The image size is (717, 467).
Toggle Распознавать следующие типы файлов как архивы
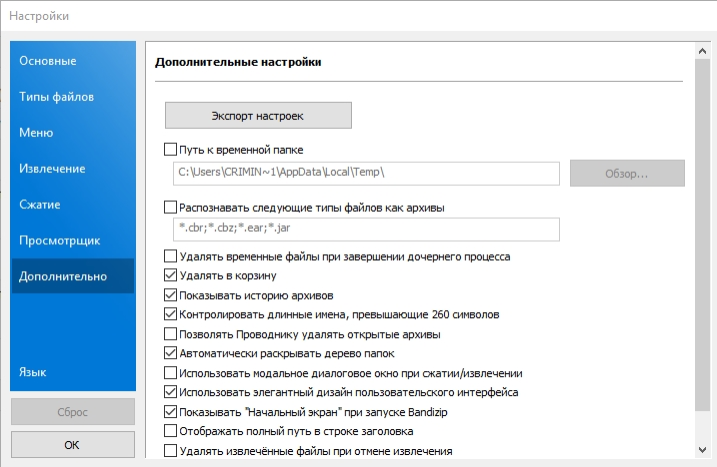pyautogui.click(x=170, y=208)
